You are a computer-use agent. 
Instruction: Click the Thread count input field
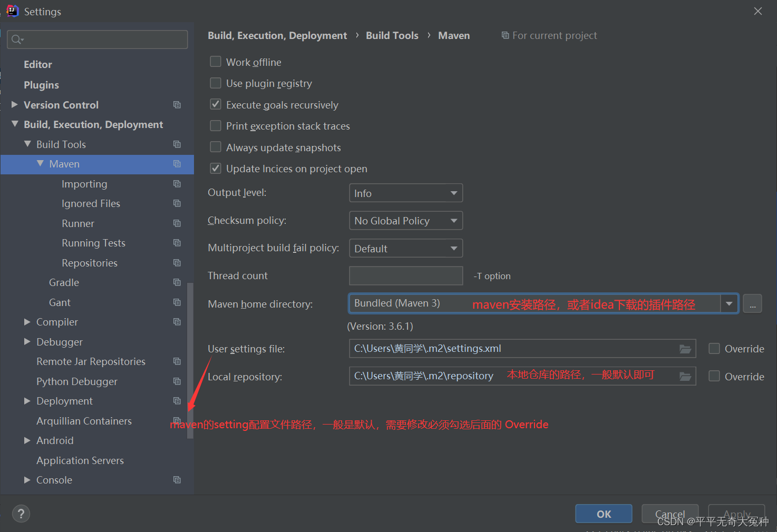click(x=406, y=275)
